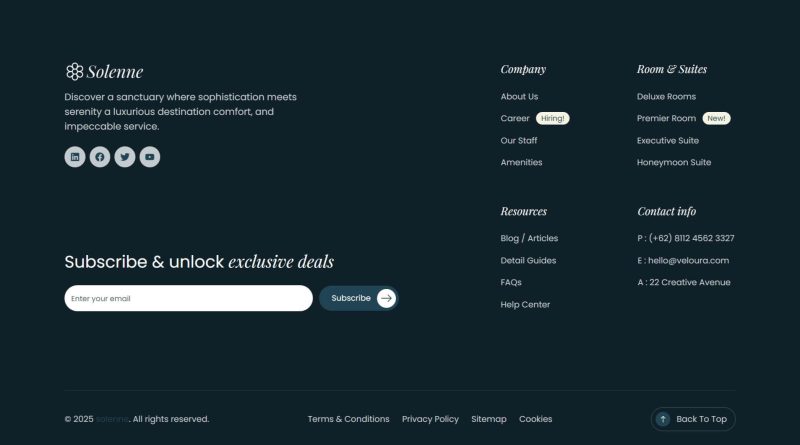View Honeymoon Suite page

[674, 162]
